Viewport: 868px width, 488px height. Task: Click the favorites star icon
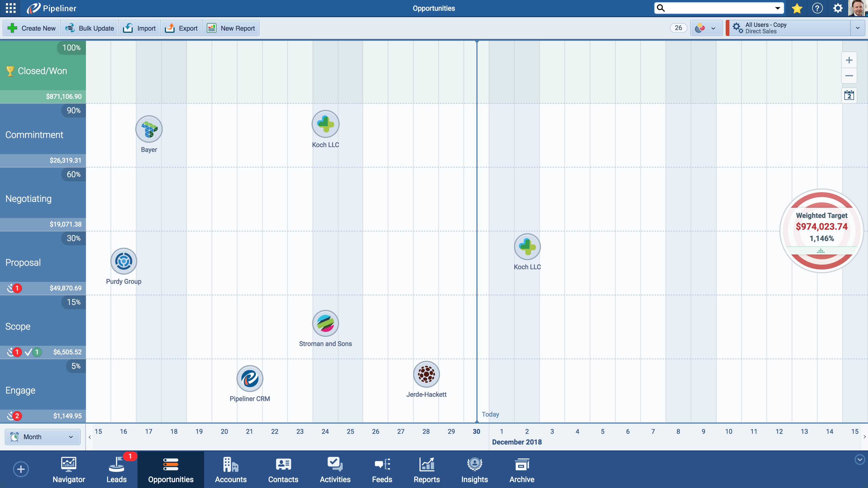point(797,8)
